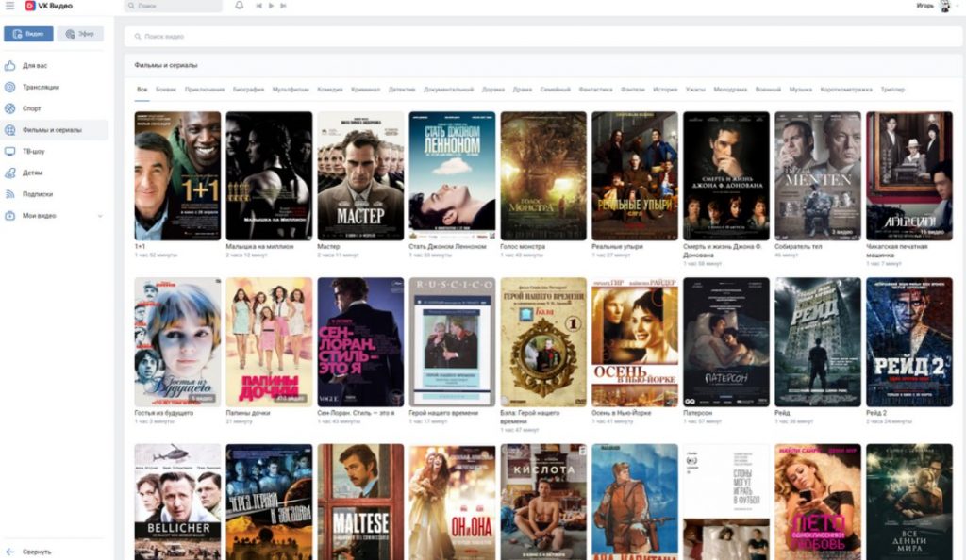
Task: Open the Патерсон movie poster
Action: 726,342
